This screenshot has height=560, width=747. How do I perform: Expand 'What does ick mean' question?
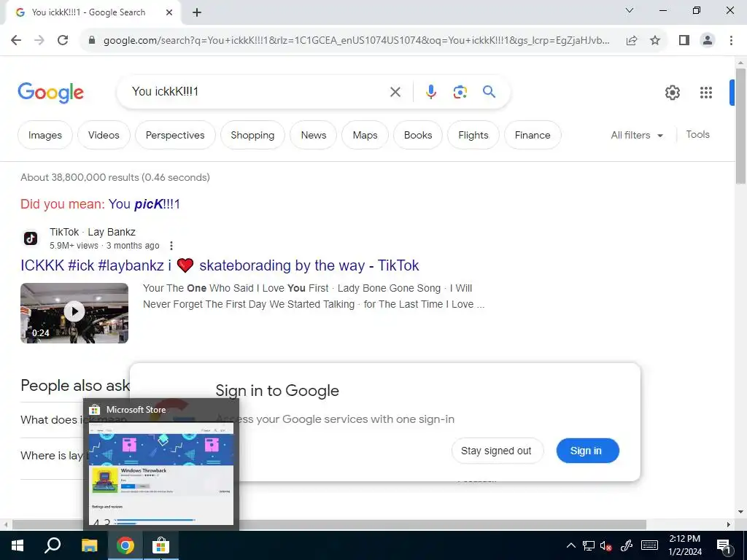coord(52,419)
